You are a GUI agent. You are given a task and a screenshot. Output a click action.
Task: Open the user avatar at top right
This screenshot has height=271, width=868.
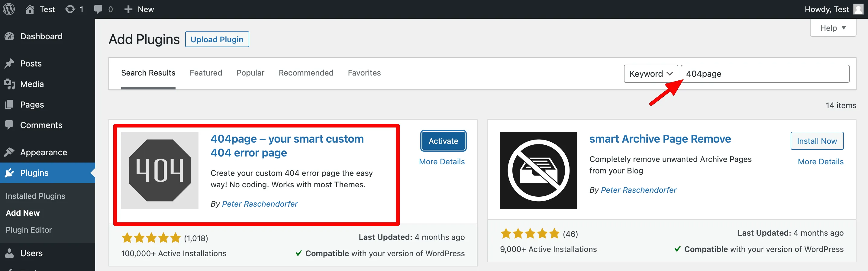[858, 9]
